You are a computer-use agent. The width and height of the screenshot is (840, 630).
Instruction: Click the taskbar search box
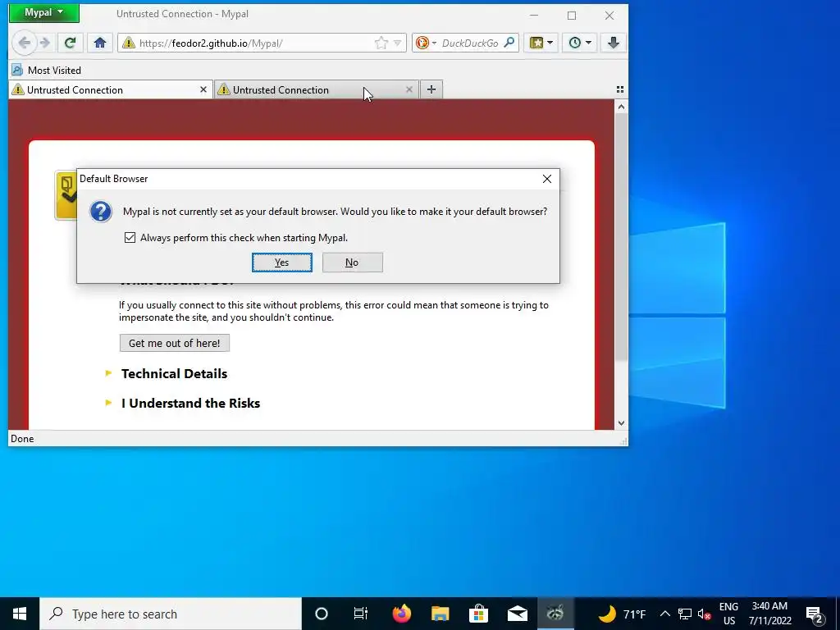[x=171, y=614]
